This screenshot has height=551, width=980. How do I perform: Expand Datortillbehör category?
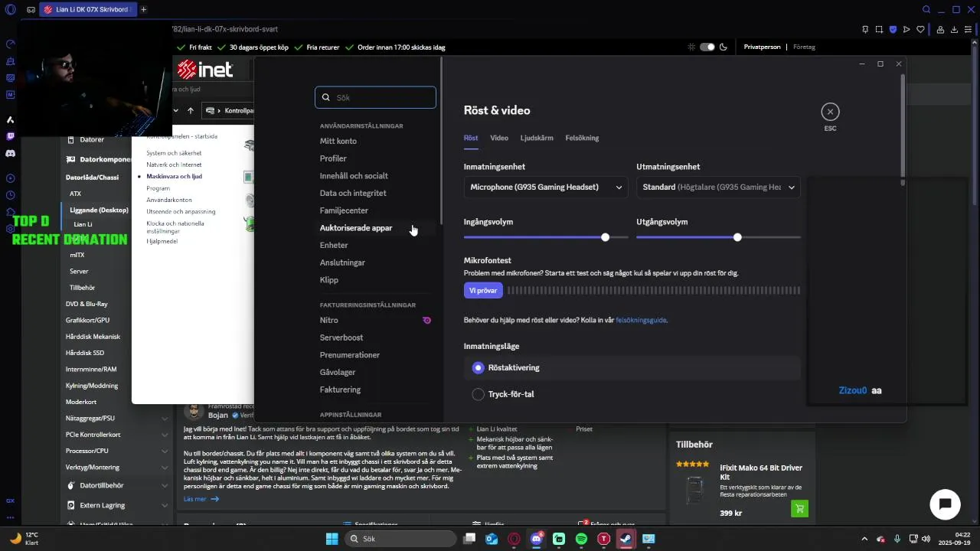coord(165,485)
